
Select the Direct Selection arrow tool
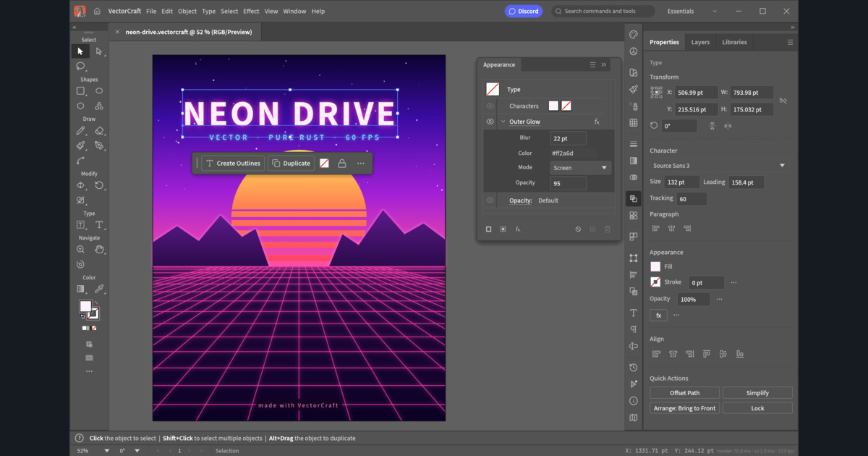tap(99, 51)
